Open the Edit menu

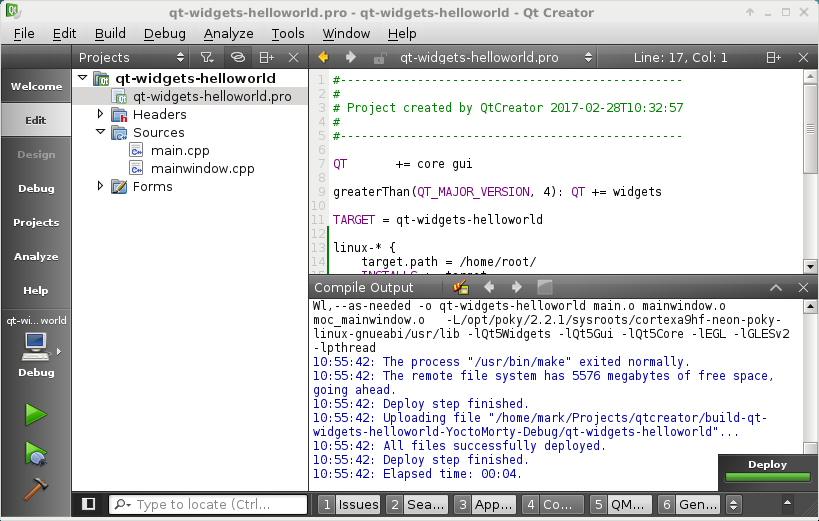[64, 33]
